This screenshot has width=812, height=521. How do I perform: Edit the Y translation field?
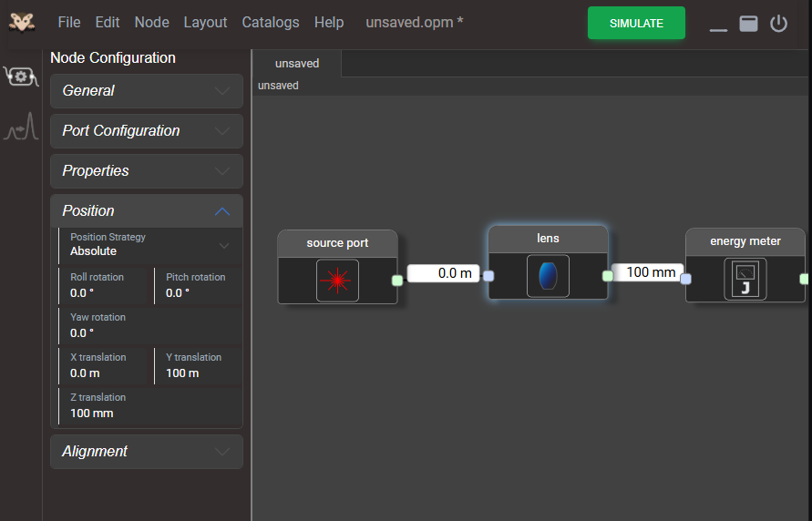click(x=199, y=366)
